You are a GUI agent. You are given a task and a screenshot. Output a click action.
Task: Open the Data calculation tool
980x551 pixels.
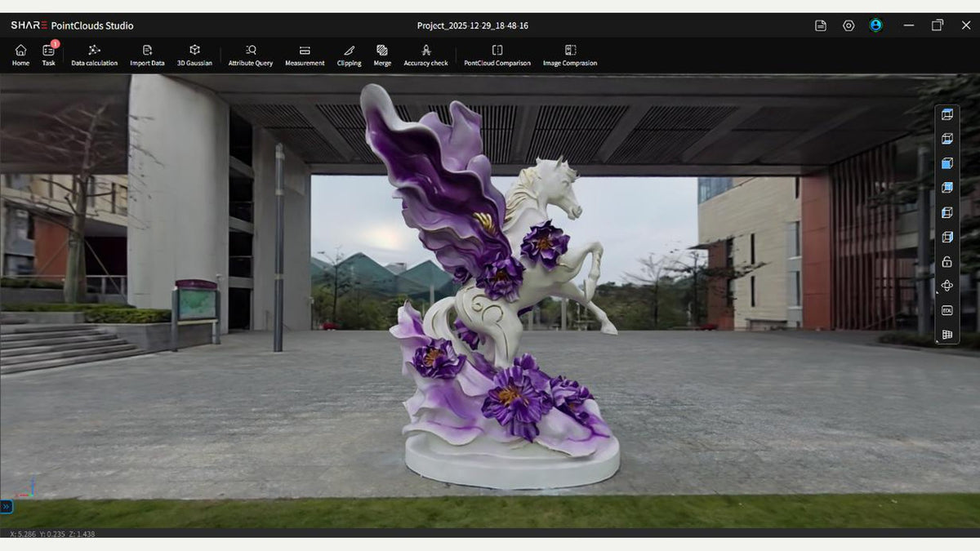click(x=94, y=56)
